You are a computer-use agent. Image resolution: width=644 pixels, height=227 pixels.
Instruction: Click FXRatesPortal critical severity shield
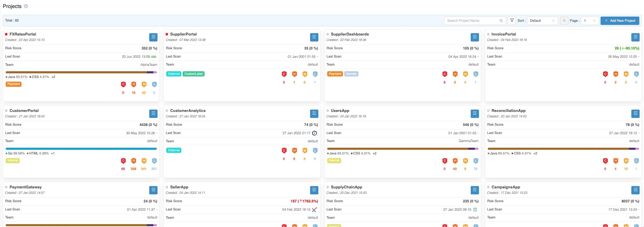pyautogui.click(x=123, y=84)
